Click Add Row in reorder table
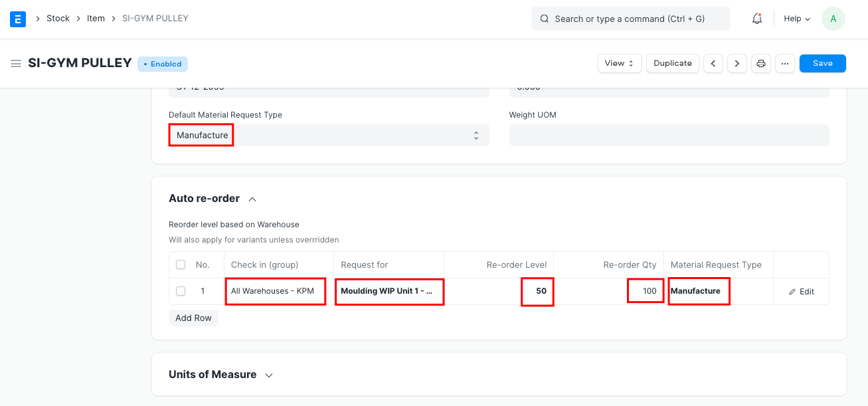Image resolution: width=868 pixels, height=406 pixels. [193, 318]
